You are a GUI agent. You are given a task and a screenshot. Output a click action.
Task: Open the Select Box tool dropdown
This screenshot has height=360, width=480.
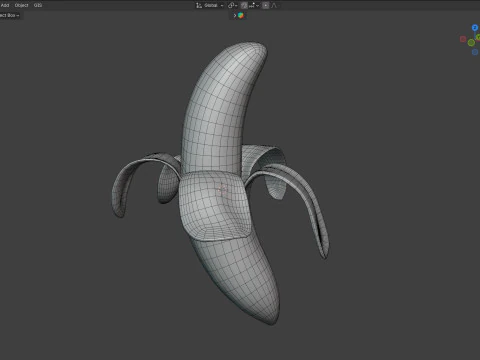[x=10, y=15]
